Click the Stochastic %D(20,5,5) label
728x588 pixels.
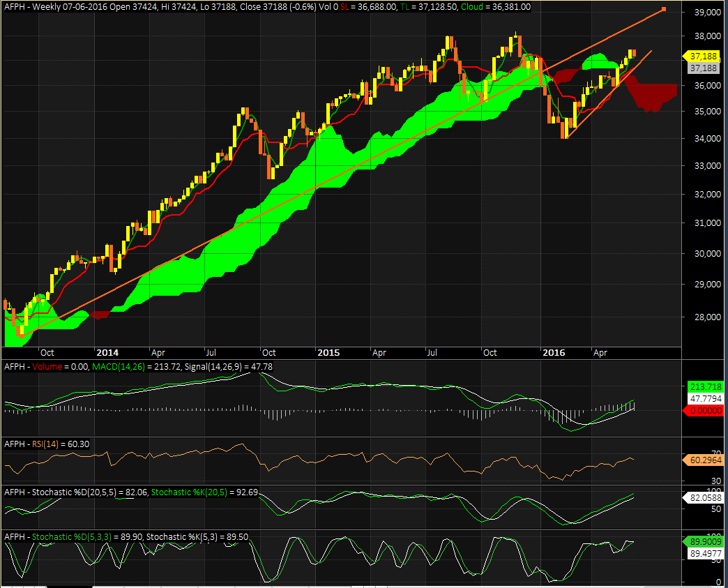click(x=75, y=492)
